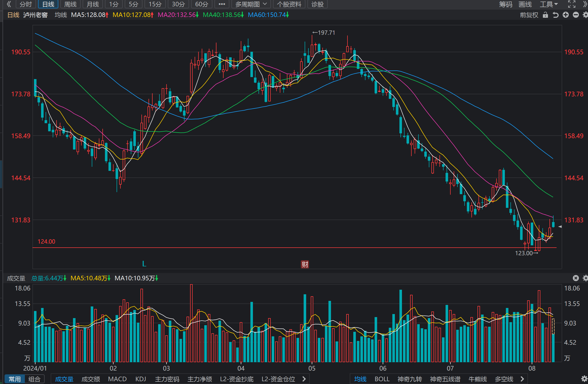
Task: Click the L marker on the chart
Action: (x=144, y=264)
